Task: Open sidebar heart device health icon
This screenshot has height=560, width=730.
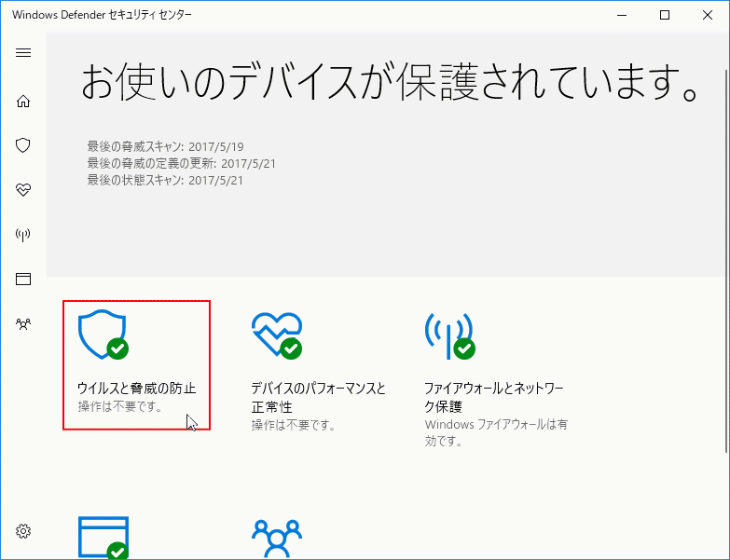Action: pos(23,190)
